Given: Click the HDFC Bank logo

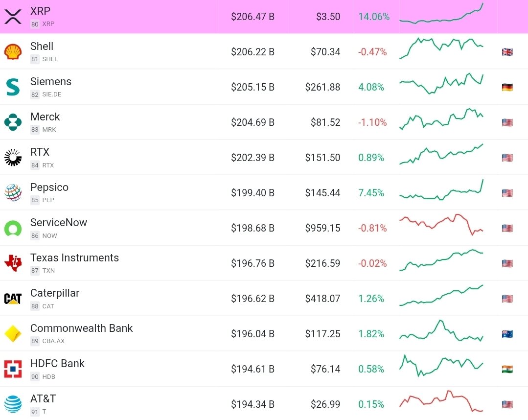Looking at the screenshot, I should point(13,369).
